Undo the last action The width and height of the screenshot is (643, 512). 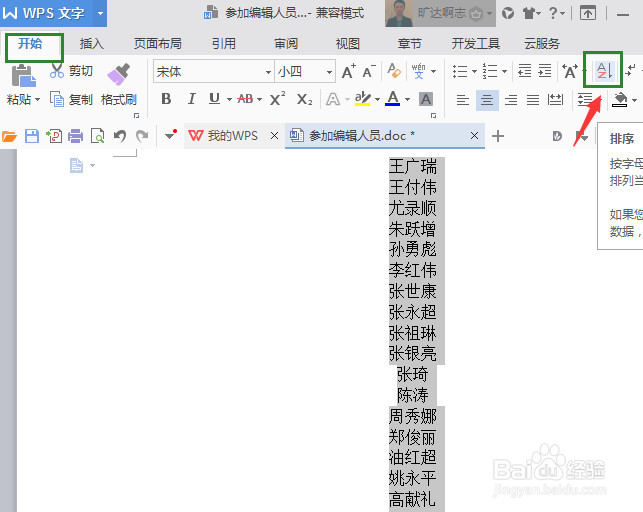(120, 136)
